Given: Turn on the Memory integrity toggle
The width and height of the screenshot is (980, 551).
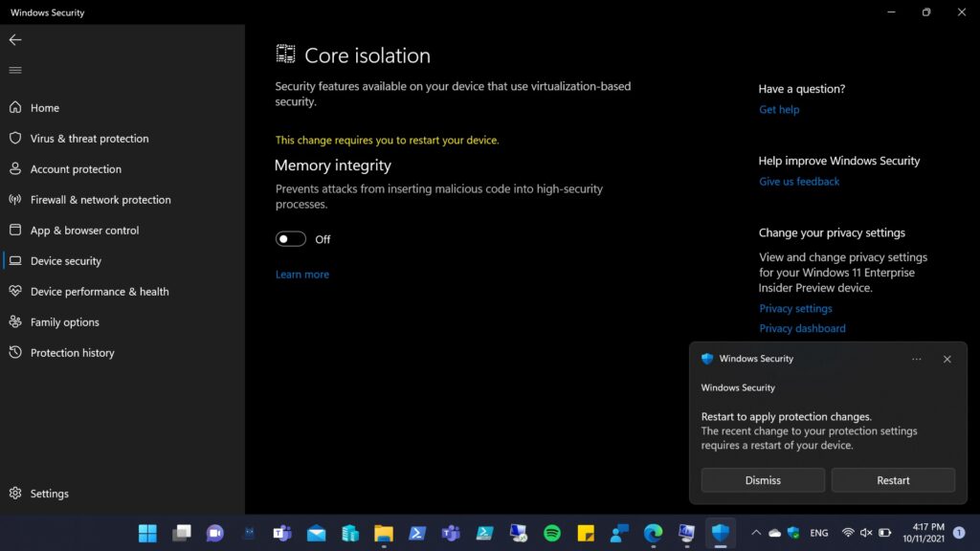Looking at the screenshot, I should click(291, 239).
